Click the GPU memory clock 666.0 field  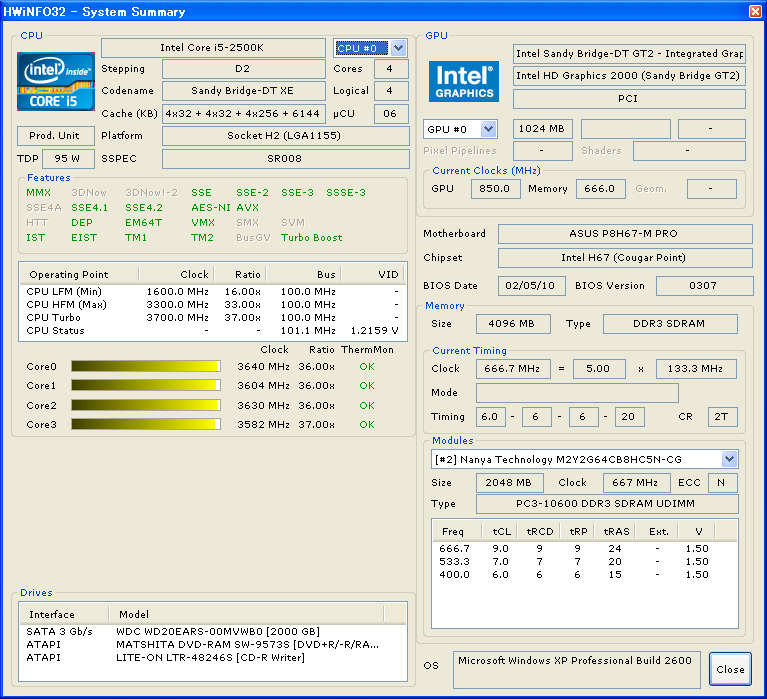point(600,189)
